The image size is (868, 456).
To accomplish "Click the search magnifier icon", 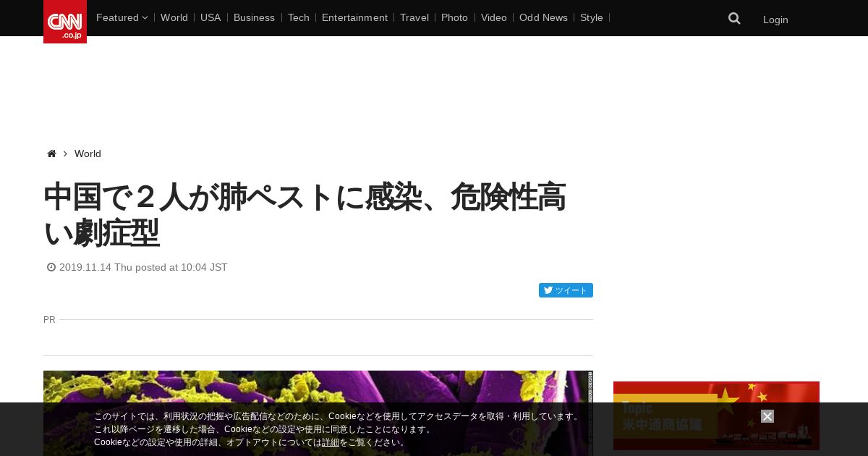I will coord(734,19).
